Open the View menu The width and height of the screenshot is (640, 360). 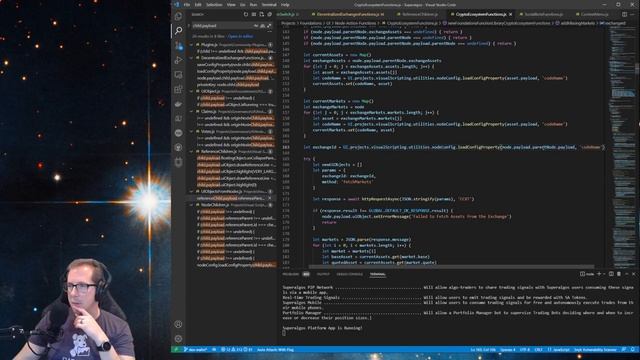[x=231, y=4]
